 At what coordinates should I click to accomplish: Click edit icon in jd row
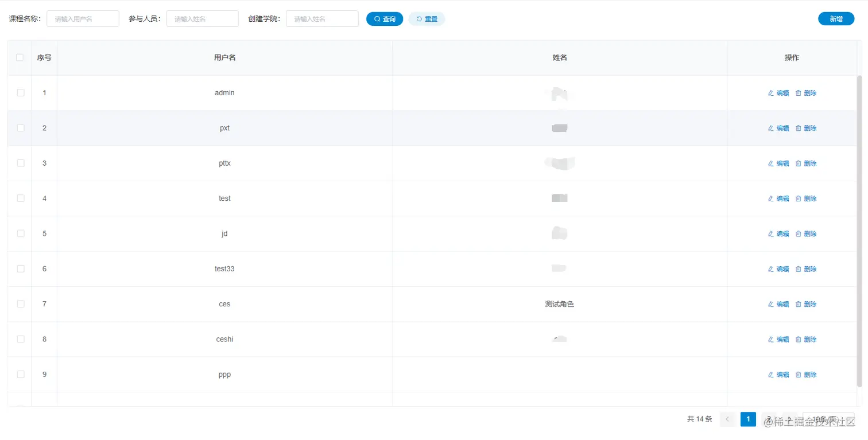click(x=771, y=233)
